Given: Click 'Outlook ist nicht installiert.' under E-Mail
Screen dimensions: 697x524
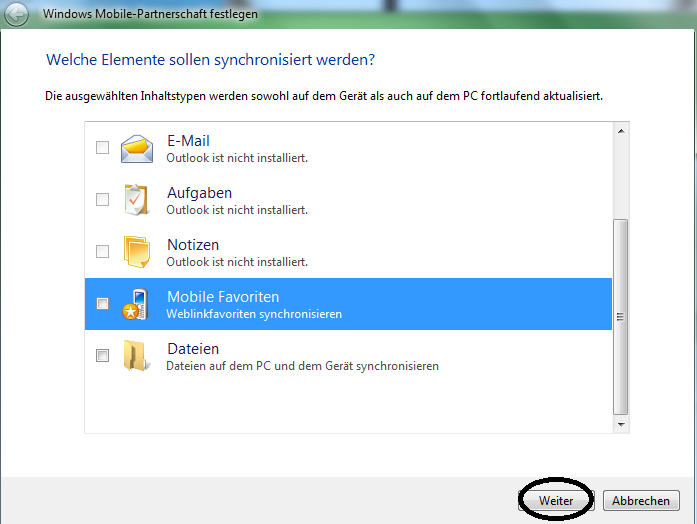Looking at the screenshot, I should click(237, 158).
